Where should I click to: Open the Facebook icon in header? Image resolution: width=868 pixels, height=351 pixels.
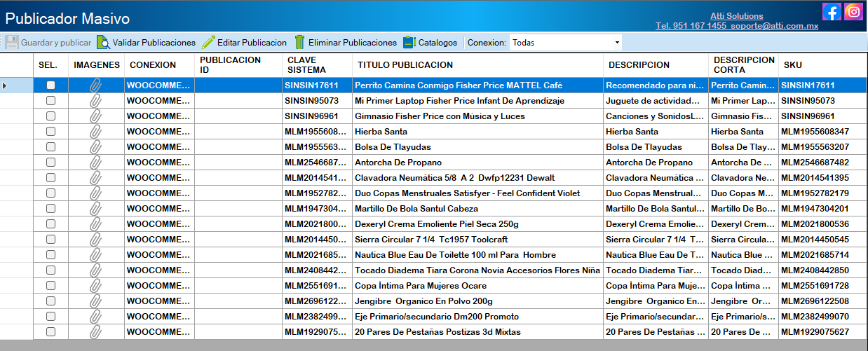(832, 12)
